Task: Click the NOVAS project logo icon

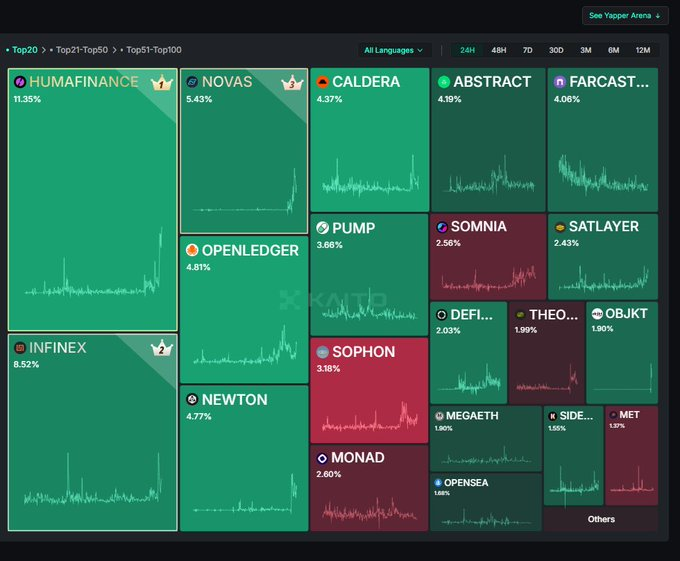Action: [x=192, y=82]
